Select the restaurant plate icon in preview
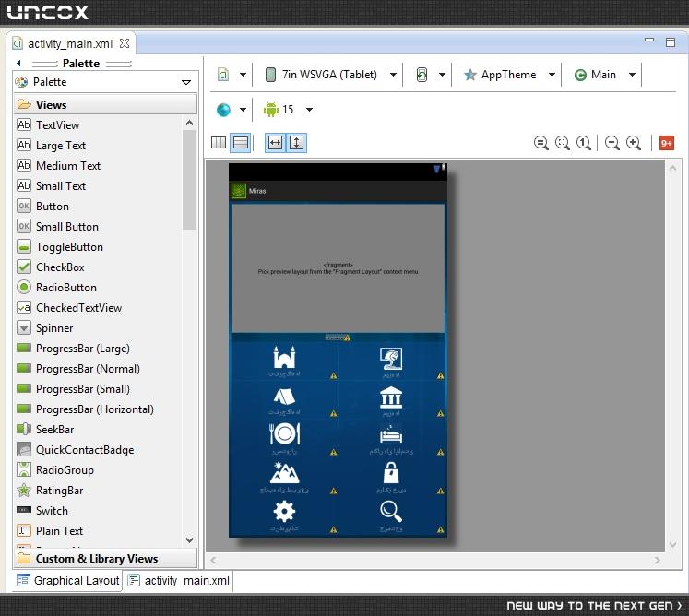The width and height of the screenshot is (689, 616). [x=284, y=434]
